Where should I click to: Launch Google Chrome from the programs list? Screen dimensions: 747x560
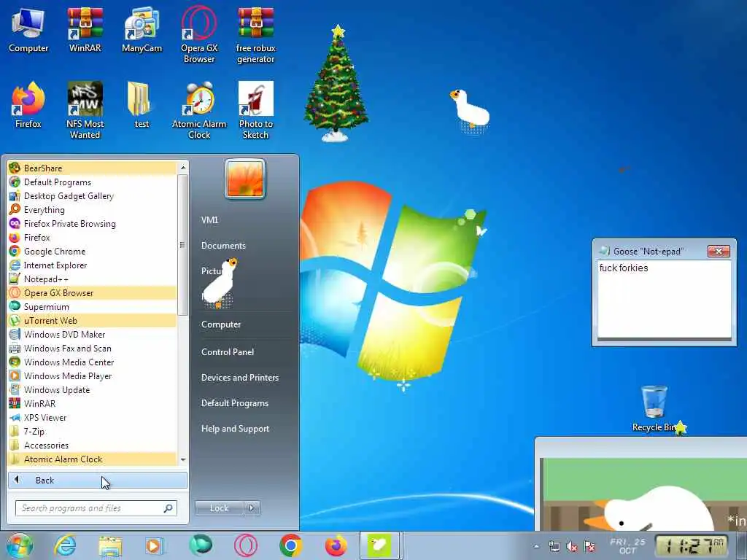pyautogui.click(x=92, y=251)
